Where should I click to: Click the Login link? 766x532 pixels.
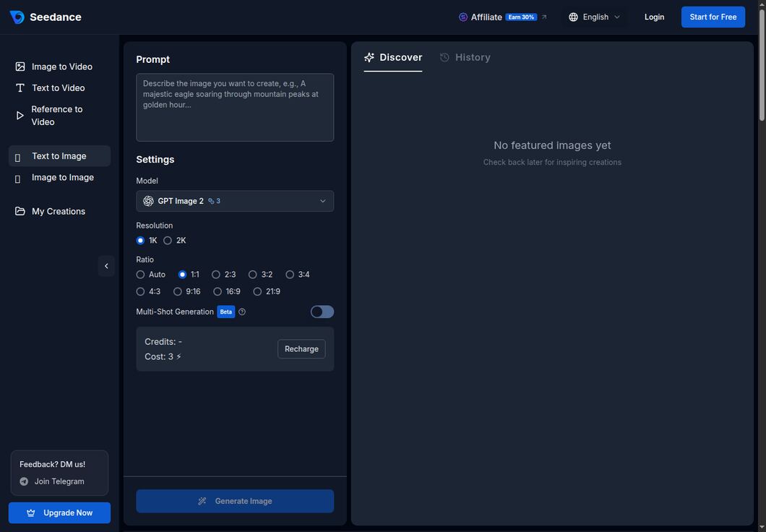click(654, 17)
